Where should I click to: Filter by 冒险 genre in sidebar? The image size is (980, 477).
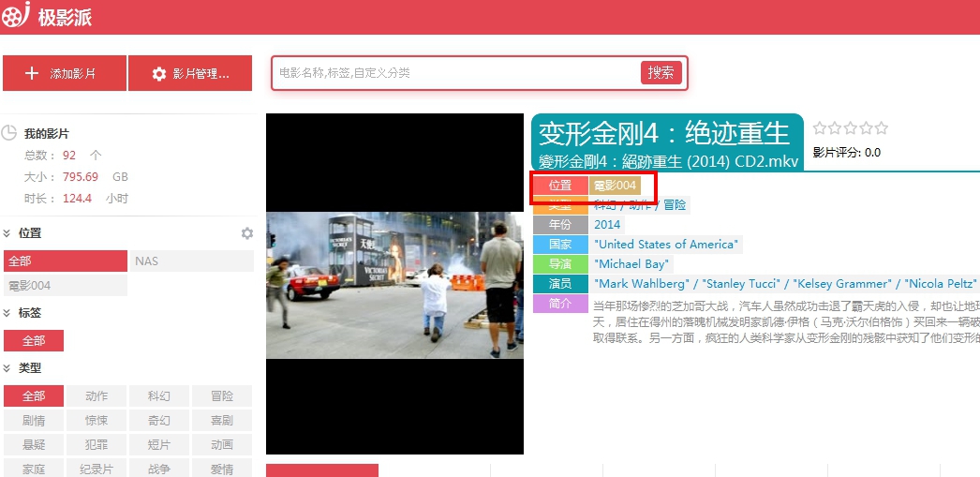(222, 395)
